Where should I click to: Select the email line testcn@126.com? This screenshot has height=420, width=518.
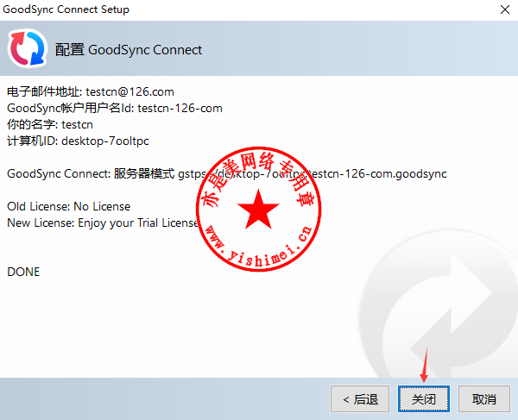[91, 91]
